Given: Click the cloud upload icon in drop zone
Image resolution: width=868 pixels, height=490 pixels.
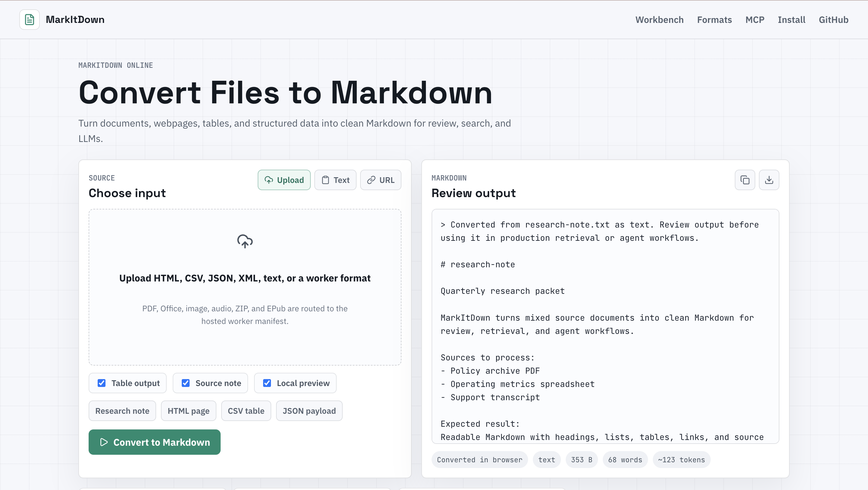Looking at the screenshot, I should 245,241.
